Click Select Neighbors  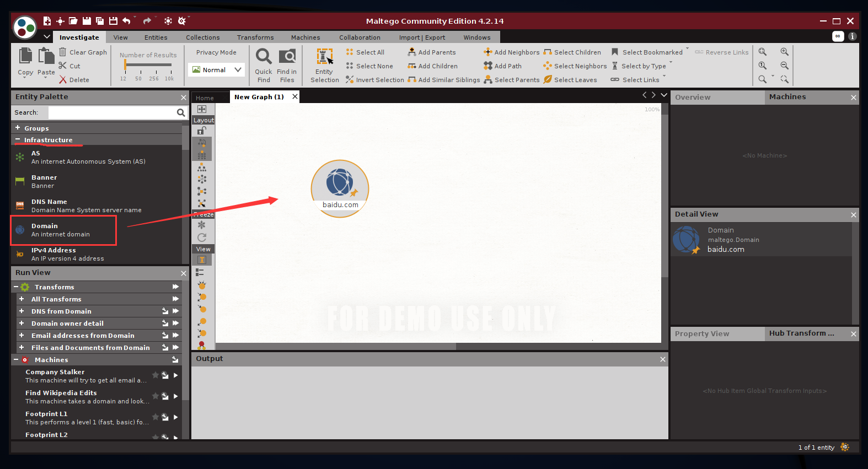(575, 66)
